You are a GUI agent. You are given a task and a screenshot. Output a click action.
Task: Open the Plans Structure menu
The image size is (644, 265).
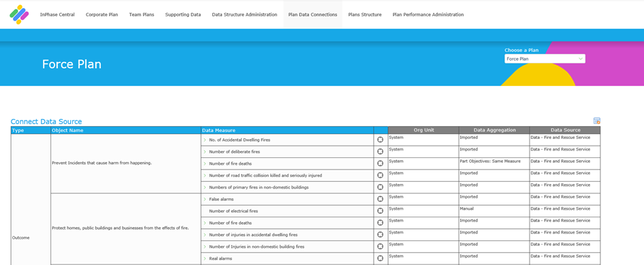point(365,14)
